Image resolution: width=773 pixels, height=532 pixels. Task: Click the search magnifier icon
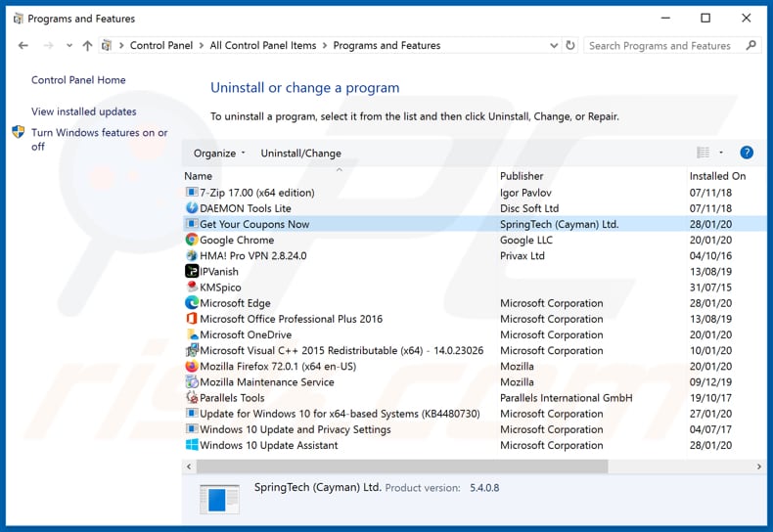point(750,45)
